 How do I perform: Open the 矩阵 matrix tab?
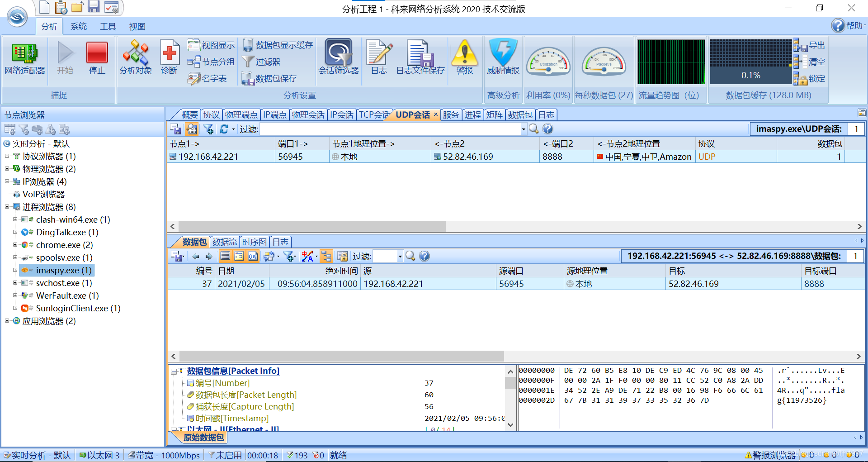(495, 115)
